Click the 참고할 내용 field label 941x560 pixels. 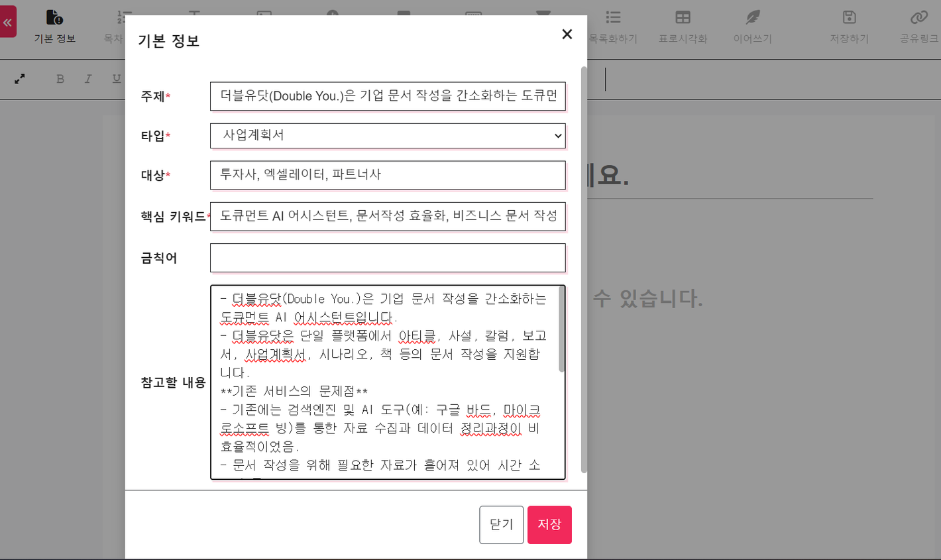pos(173,382)
